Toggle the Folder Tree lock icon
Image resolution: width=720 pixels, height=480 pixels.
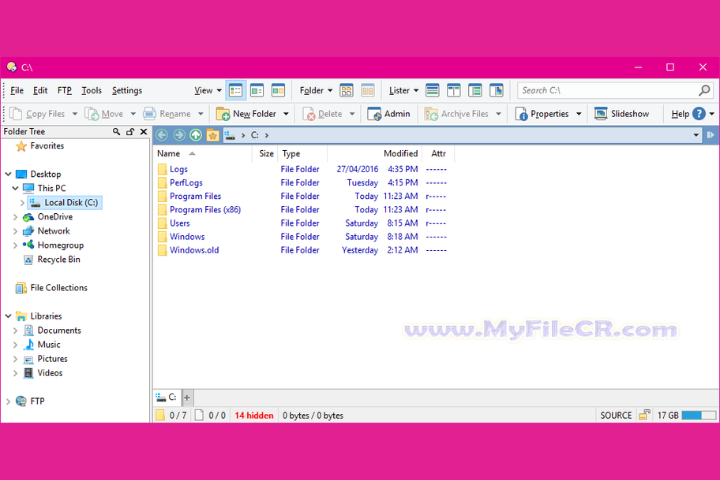(130, 132)
